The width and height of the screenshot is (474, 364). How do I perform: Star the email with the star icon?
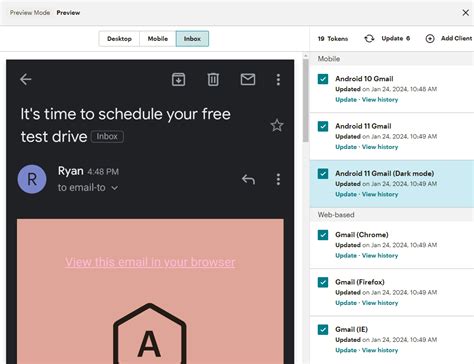(277, 125)
